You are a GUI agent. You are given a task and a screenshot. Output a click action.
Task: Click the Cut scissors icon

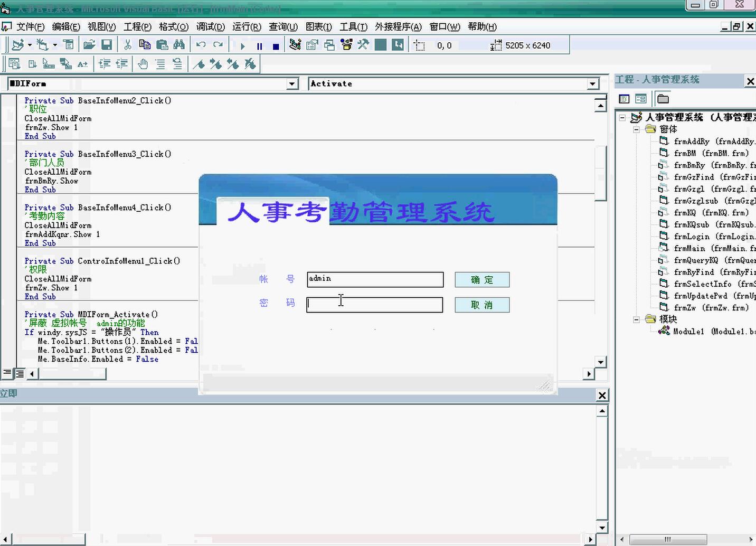tap(127, 45)
